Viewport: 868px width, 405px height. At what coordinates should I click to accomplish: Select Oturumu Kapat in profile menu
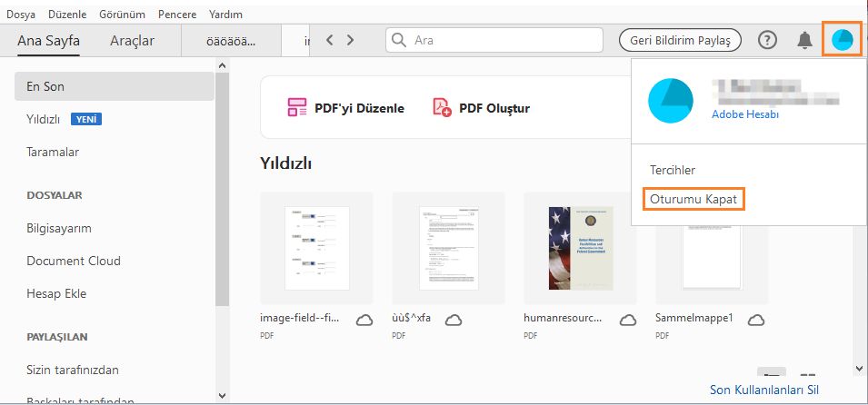pyautogui.click(x=693, y=199)
